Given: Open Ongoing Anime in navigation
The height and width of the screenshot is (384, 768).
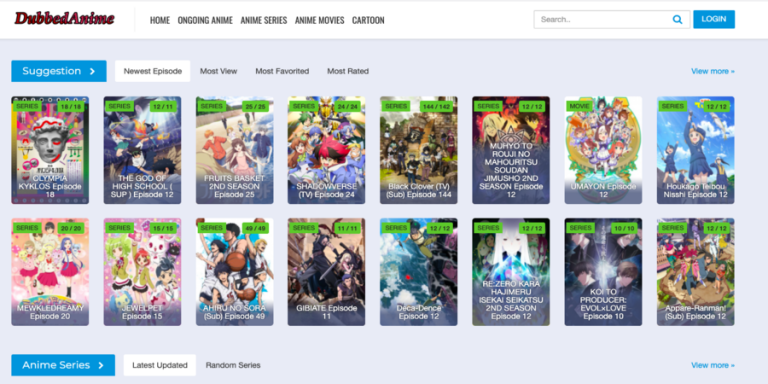Looking at the screenshot, I should pyautogui.click(x=205, y=20).
